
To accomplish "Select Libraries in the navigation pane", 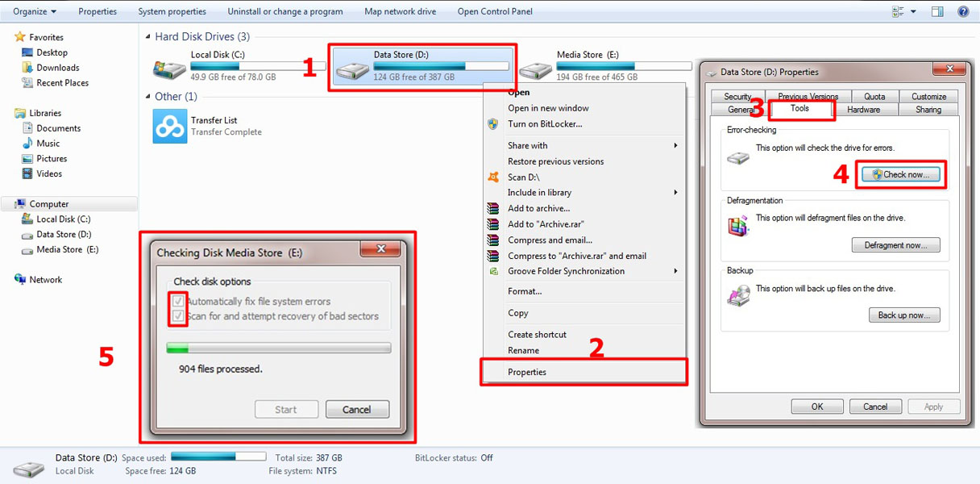I will click(x=45, y=113).
